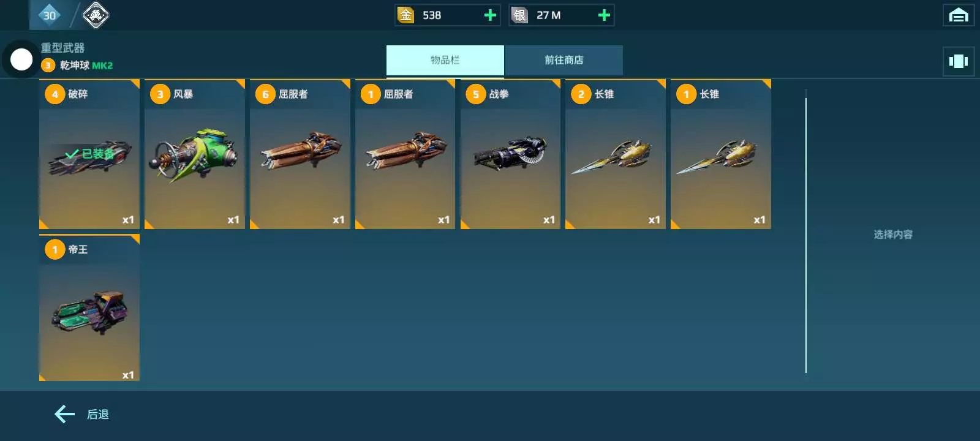Open the clan emblem icon at top left
Image resolution: width=980 pixels, height=441 pixels.
96,15
